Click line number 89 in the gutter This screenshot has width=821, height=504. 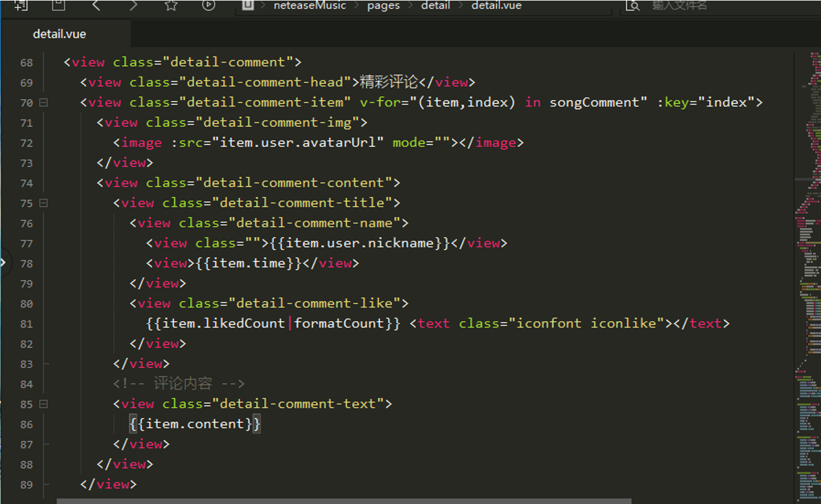point(26,485)
